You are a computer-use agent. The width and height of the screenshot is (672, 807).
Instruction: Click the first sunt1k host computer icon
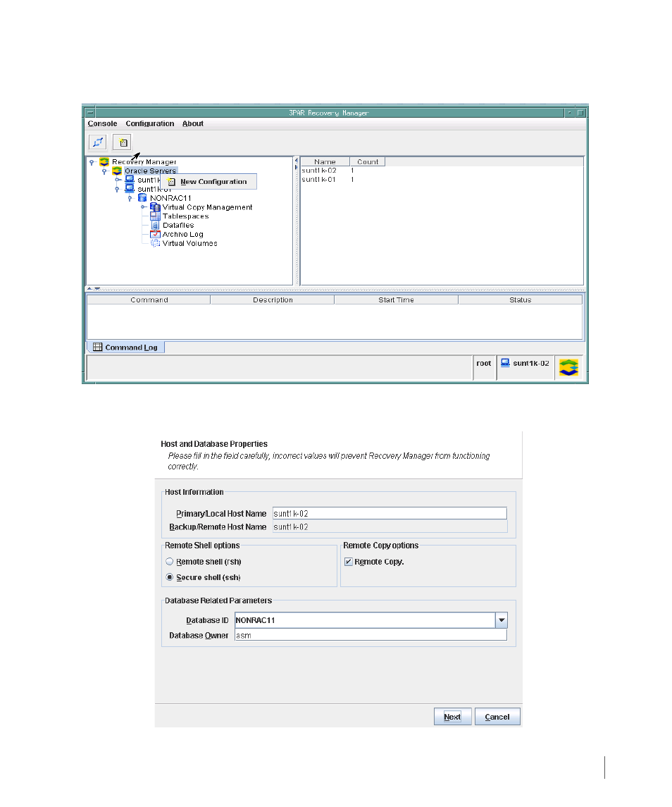pos(130,180)
